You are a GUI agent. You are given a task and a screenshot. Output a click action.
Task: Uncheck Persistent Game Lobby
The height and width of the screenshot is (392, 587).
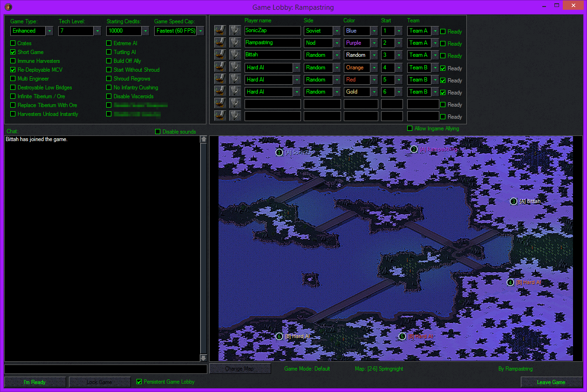click(139, 382)
